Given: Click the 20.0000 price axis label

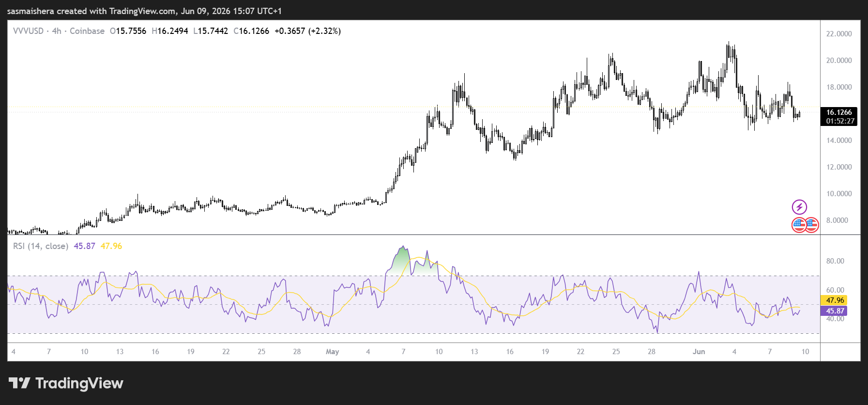Looking at the screenshot, I should pyautogui.click(x=839, y=61).
